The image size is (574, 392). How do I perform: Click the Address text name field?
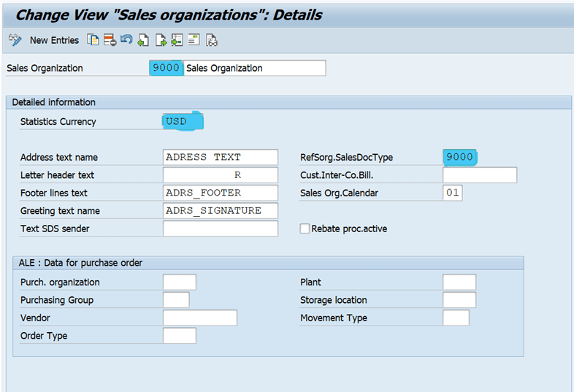pos(221,157)
